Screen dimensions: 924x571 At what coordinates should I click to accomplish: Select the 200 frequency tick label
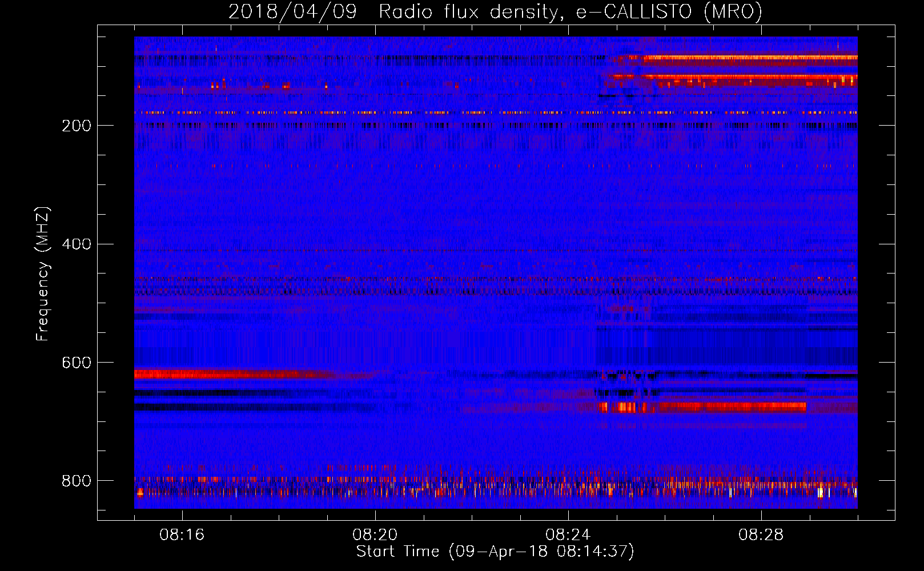(x=77, y=126)
